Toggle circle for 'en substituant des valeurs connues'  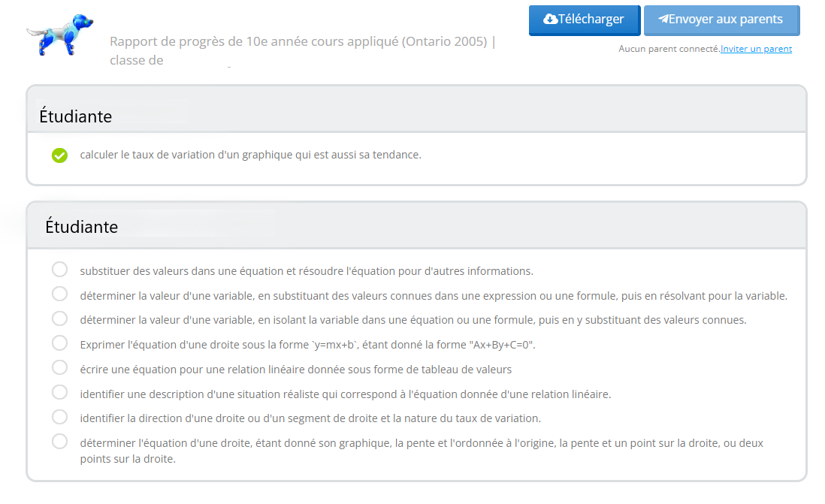click(x=59, y=294)
